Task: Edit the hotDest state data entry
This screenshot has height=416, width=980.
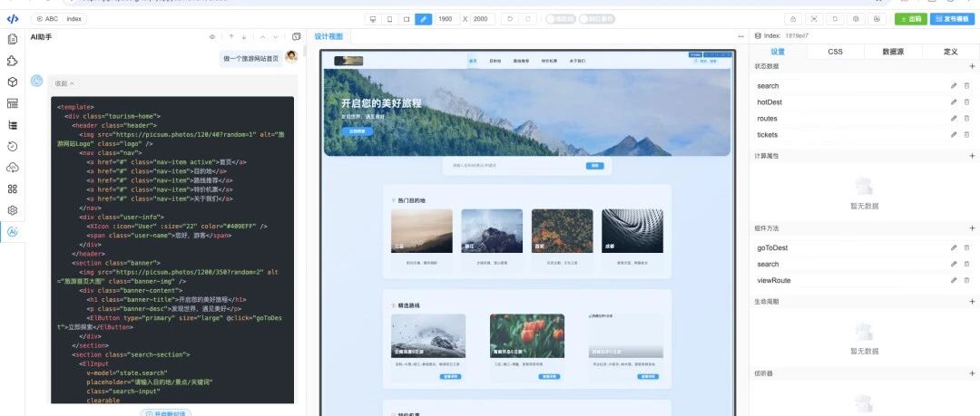Action: (953, 102)
